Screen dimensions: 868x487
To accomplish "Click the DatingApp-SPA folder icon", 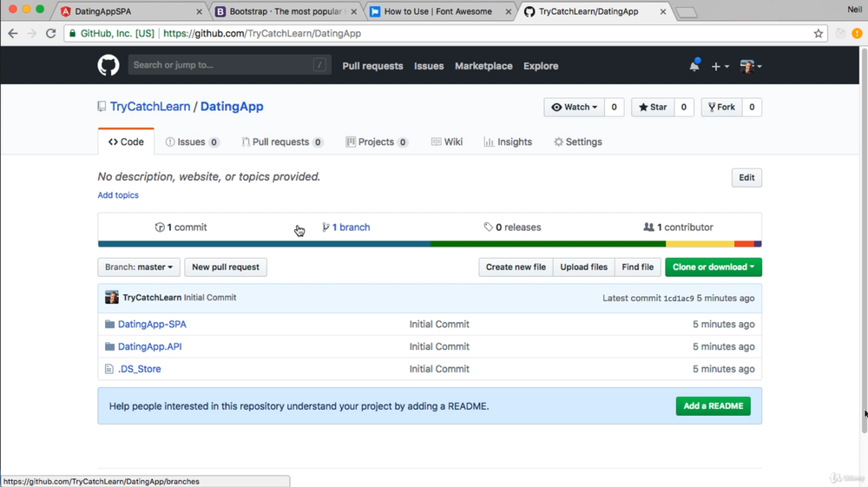I will tap(109, 325).
